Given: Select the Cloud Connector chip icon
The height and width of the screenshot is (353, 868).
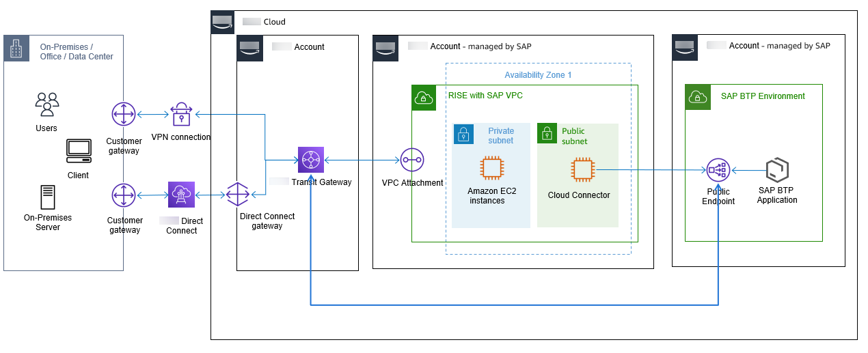Looking at the screenshot, I should [x=582, y=169].
